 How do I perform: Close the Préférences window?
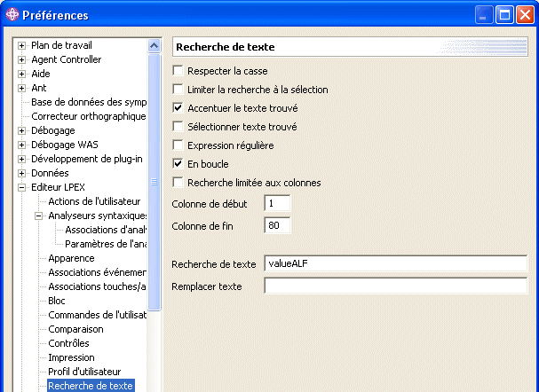(x=526, y=15)
